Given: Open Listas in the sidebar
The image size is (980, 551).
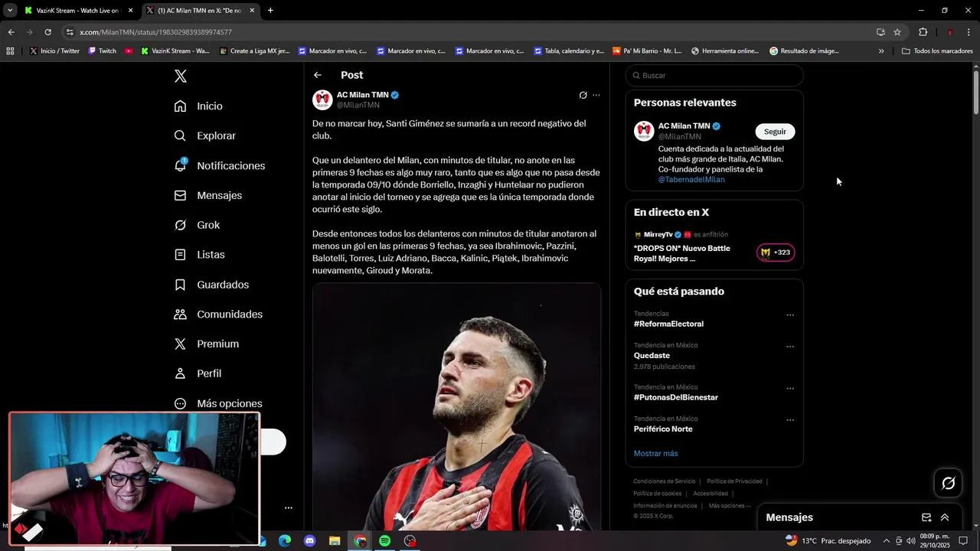Looking at the screenshot, I should 199,255.
